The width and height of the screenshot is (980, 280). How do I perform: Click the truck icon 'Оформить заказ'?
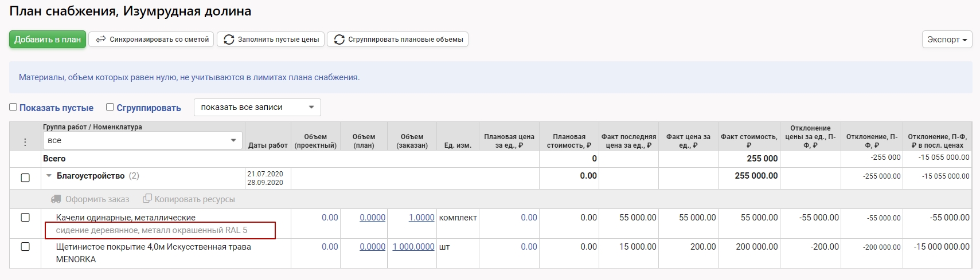point(56,199)
